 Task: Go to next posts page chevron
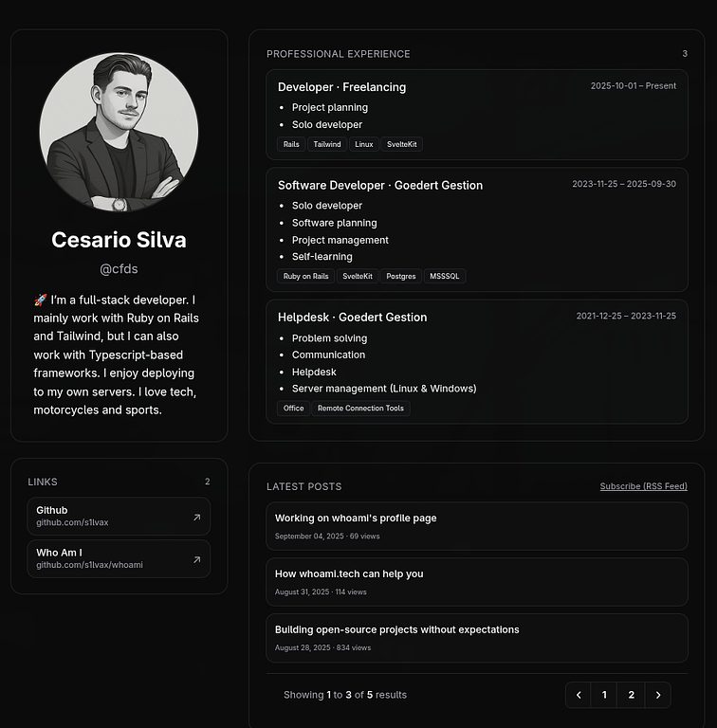(657, 695)
